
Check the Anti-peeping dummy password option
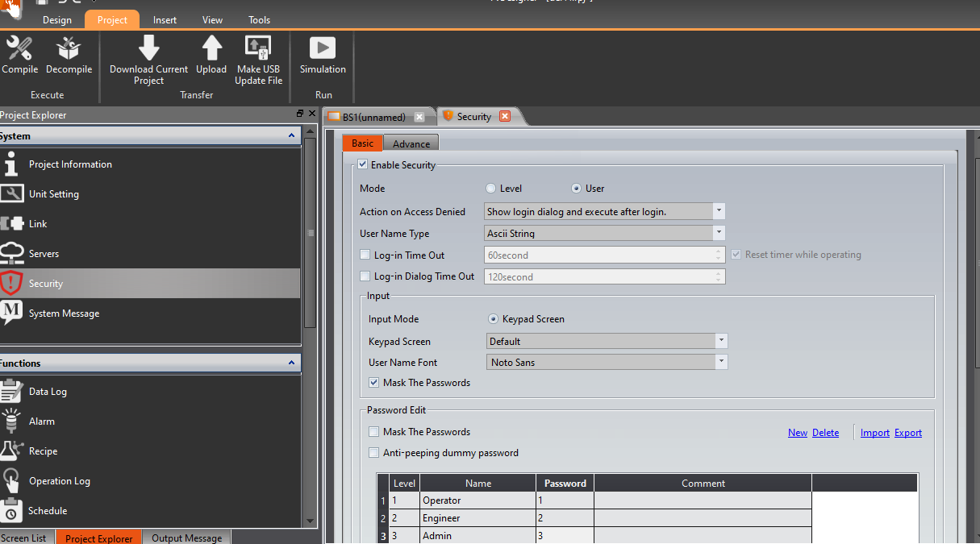[373, 453]
